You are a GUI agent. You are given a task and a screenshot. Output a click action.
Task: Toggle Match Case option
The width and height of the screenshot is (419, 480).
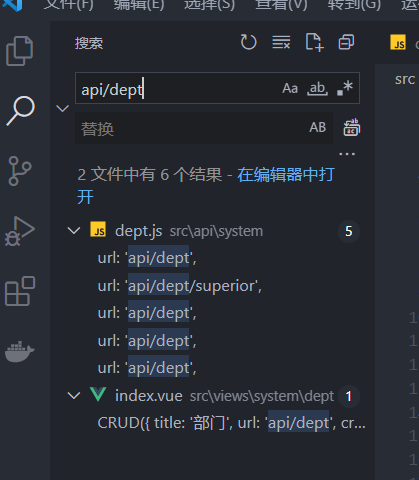click(290, 88)
